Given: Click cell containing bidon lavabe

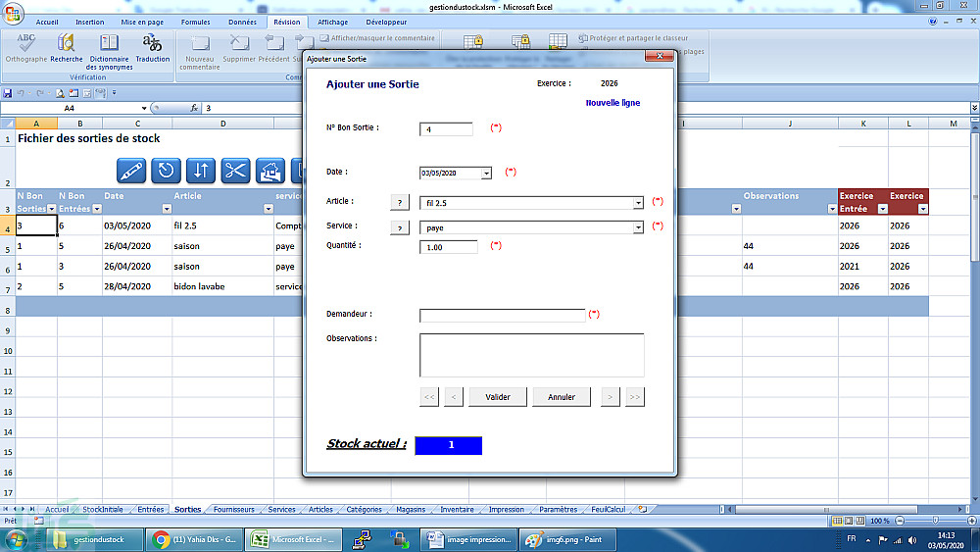Looking at the screenshot, I should coord(222,286).
